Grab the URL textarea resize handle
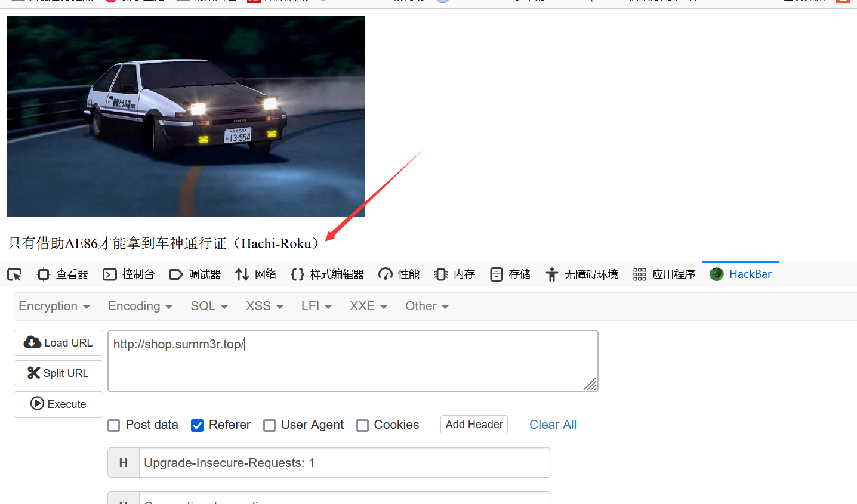Viewport: 857px width, 504px height. point(590,384)
